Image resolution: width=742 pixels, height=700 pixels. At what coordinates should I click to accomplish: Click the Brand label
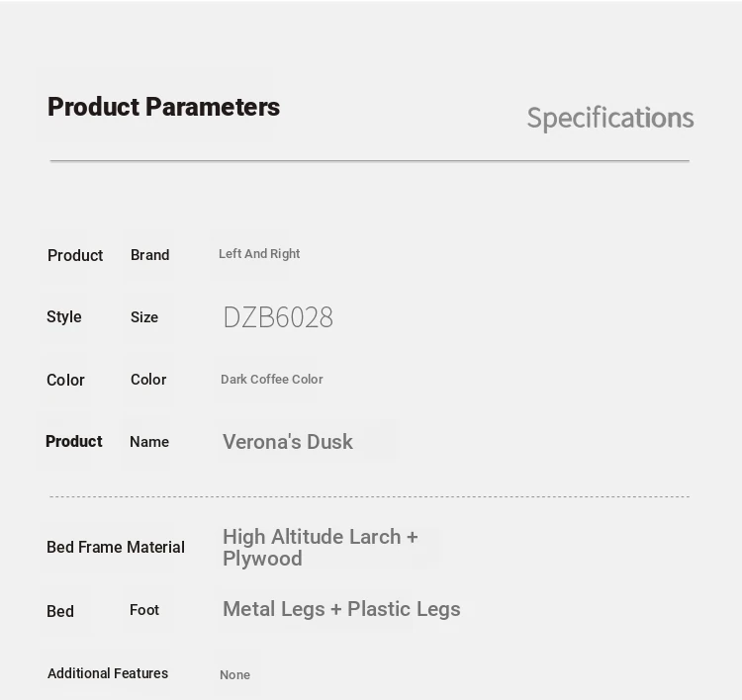click(x=150, y=255)
